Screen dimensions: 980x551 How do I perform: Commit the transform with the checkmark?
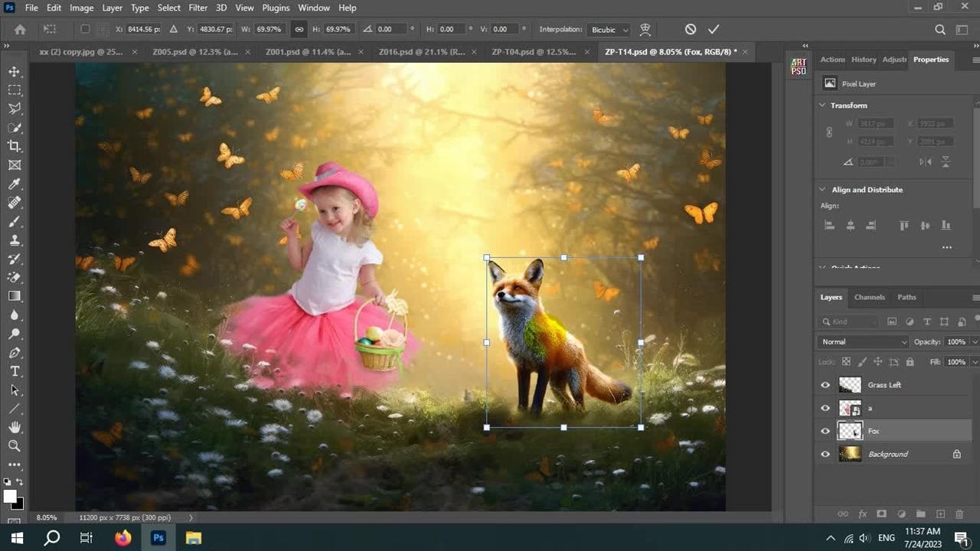(x=714, y=29)
